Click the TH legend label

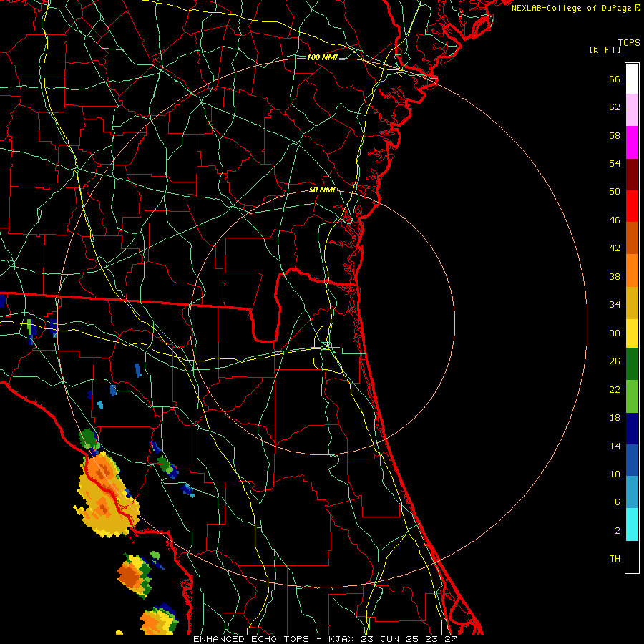(615, 559)
